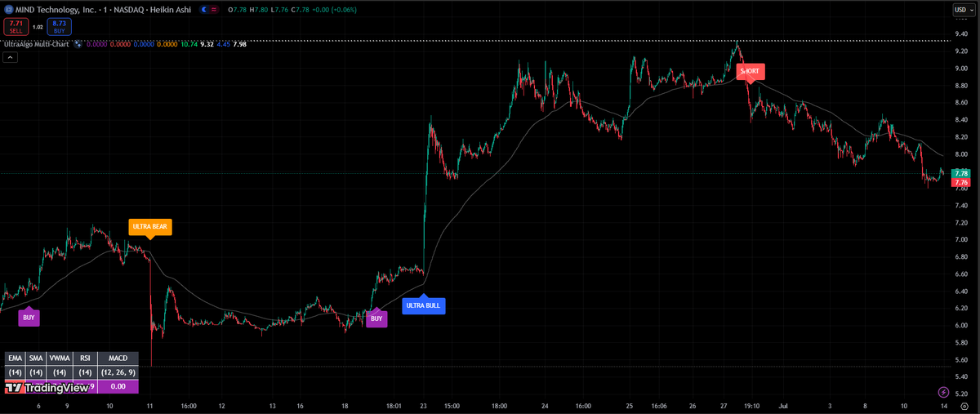Collapse the indicator legend with chevron
The image size is (980, 414).
pos(10,58)
